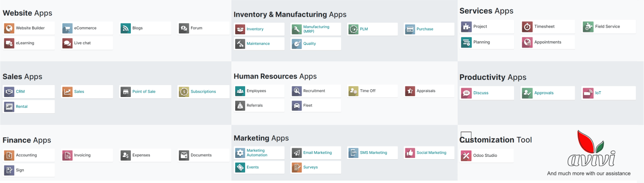Click the Odoo Studio tools icon

[x=466, y=155]
